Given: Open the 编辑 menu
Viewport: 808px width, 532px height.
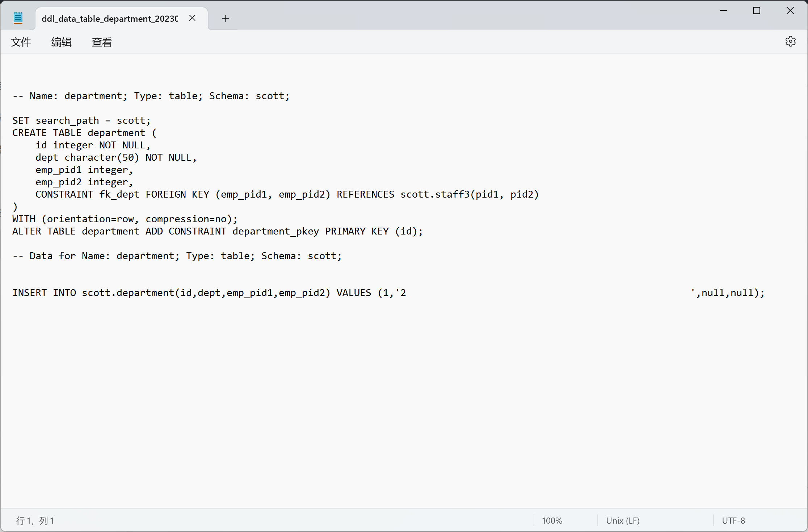Looking at the screenshot, I should 62,42.
